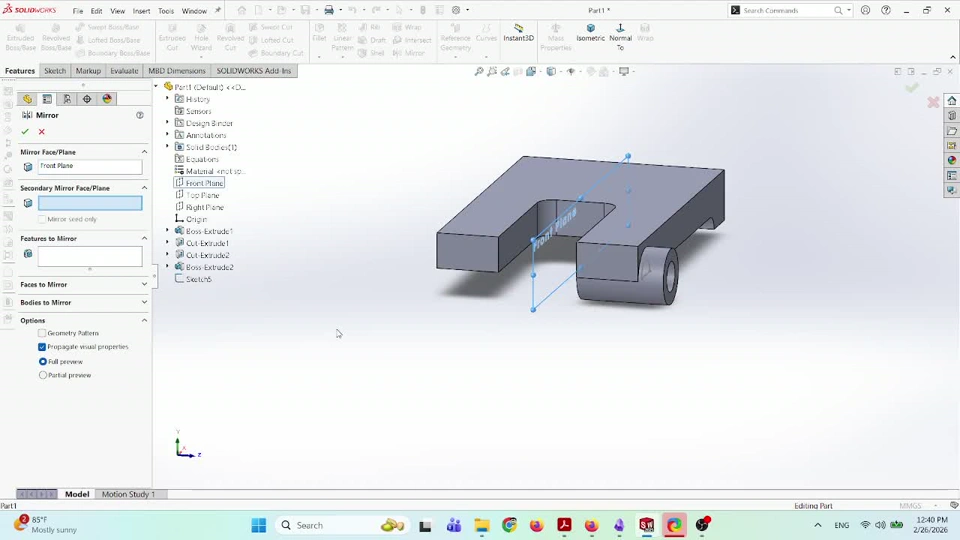The width and height of the screenshot is (960, 540).
Task: Click the Mirror Face/Plane field showing Front Plane
Action: pyautogui.click(x=90, y=167)
